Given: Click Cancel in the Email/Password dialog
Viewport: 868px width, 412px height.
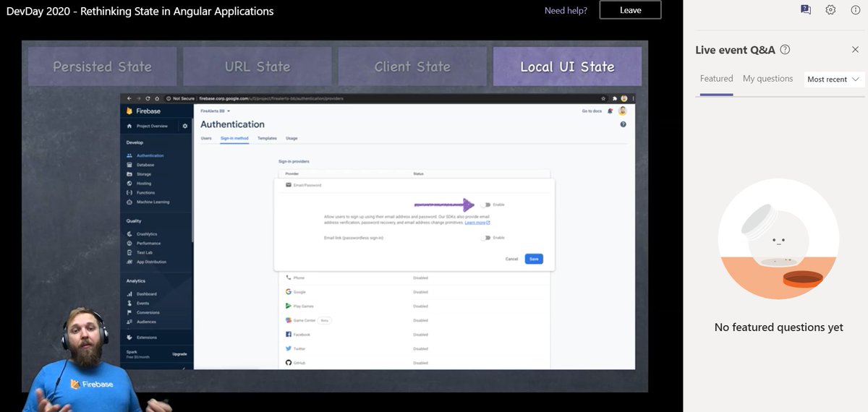Looking at the screenshot, I should point(511,259).
